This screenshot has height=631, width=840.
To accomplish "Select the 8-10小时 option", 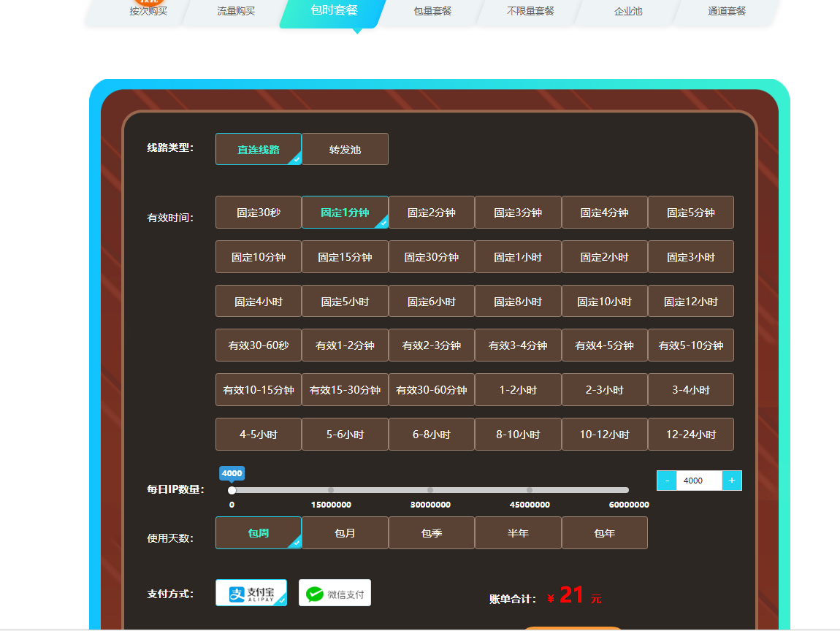I will tap(518, 435).
